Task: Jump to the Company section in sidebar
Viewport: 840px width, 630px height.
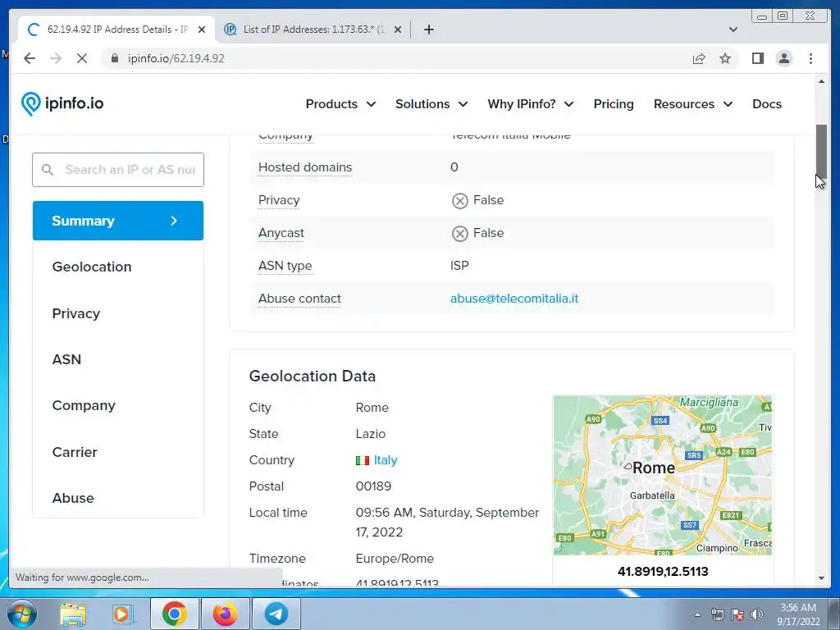Action: (x=84, y=405)
